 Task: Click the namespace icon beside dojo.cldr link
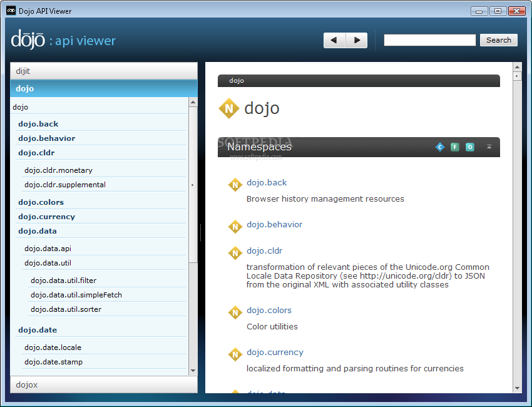(x=235, y=253)
